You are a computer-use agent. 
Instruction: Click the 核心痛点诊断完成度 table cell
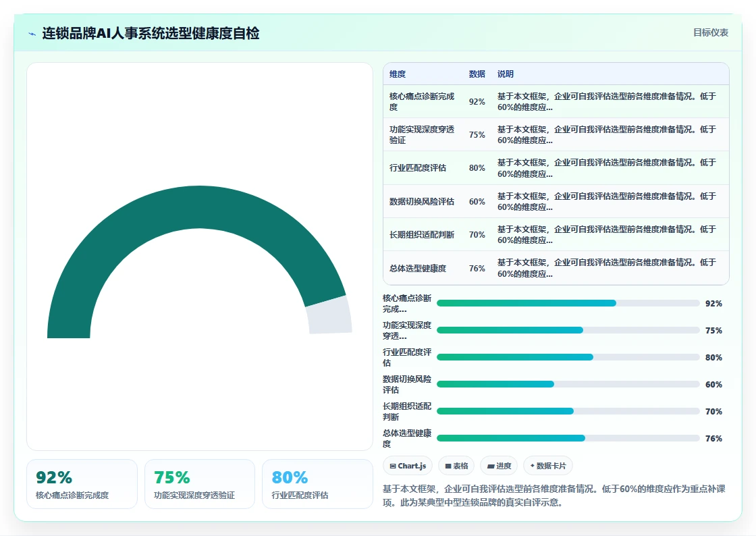[422, 102]
